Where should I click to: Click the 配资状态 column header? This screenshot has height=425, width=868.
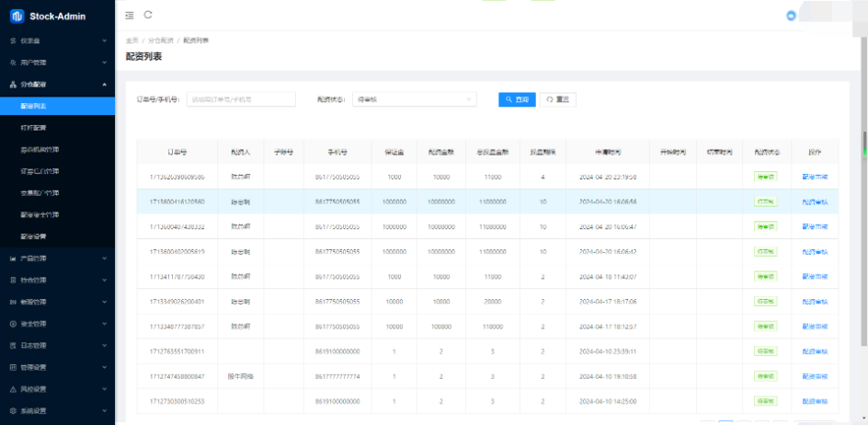[x=766, y=151]
